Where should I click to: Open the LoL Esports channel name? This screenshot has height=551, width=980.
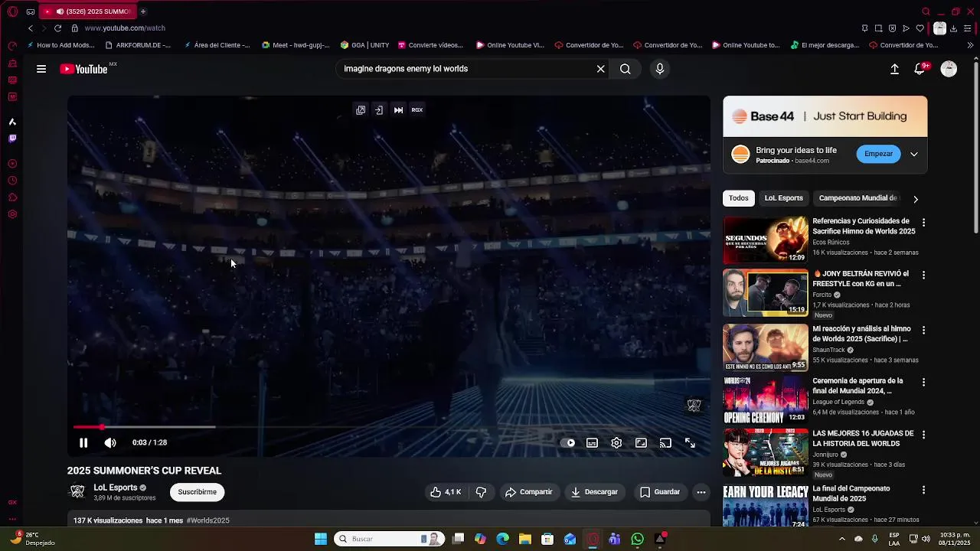(116, 487)
